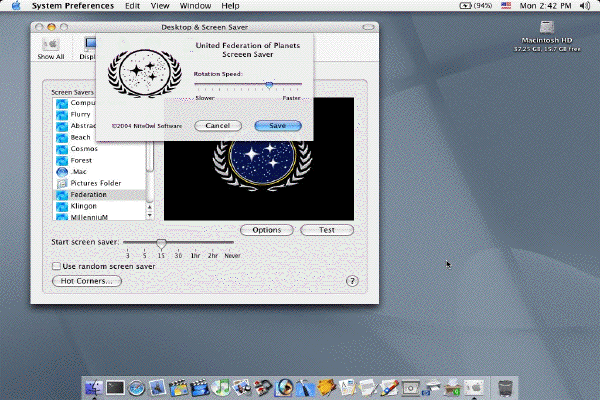600x400 pixels.
Task: Open the Apple menu
Action: [x=16, y=6]
